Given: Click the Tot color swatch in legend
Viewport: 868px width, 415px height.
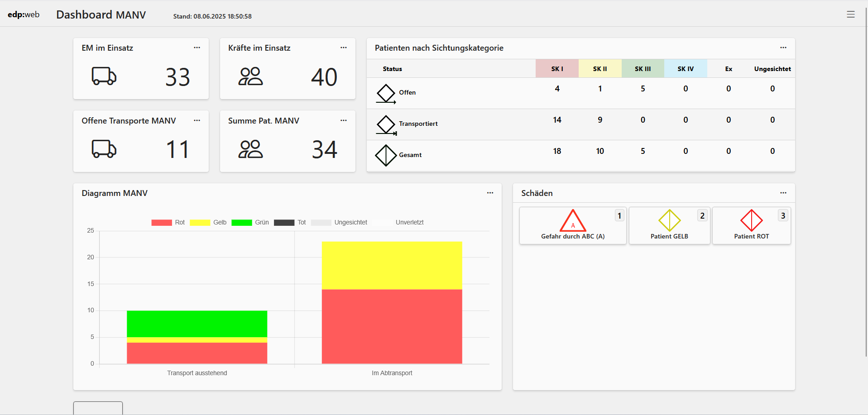Looking at the screenshot, I should pyautogui.click(x=284, y=222).
